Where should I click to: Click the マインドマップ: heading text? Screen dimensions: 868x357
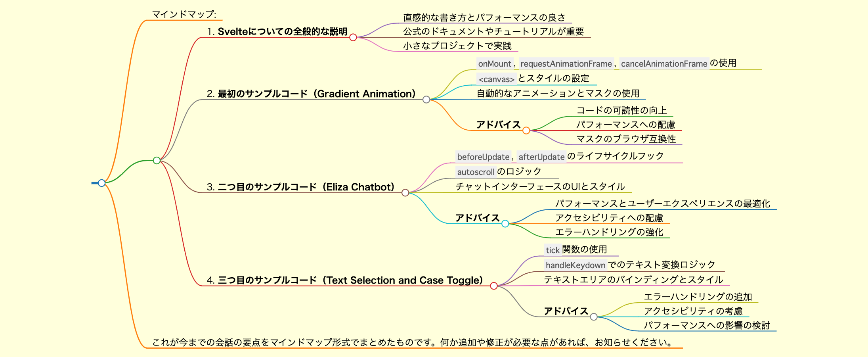point(184,14)
